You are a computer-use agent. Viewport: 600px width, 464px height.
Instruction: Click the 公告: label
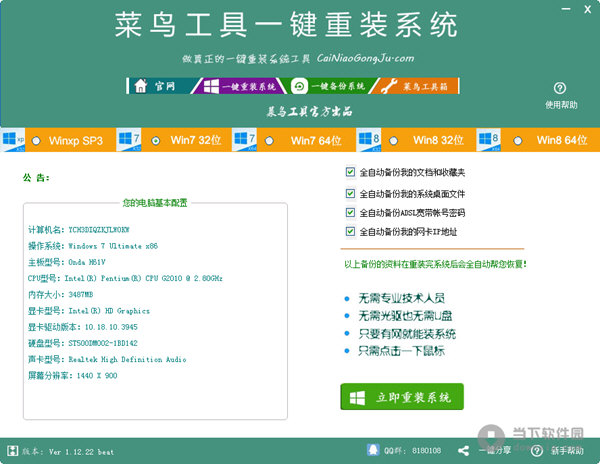[36, 177]
